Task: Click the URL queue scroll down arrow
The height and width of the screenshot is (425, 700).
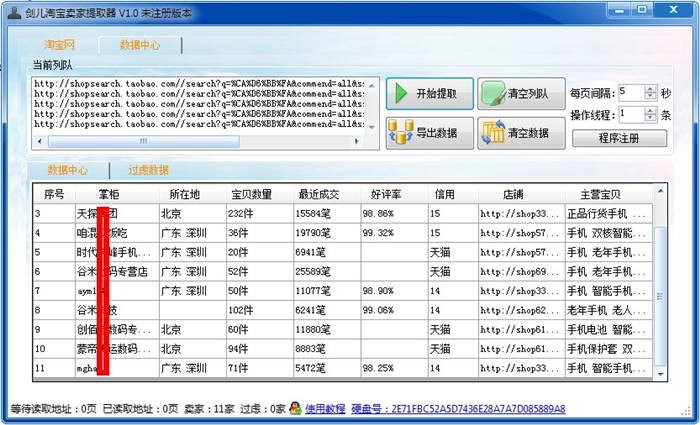Action: tap(372, 127)
